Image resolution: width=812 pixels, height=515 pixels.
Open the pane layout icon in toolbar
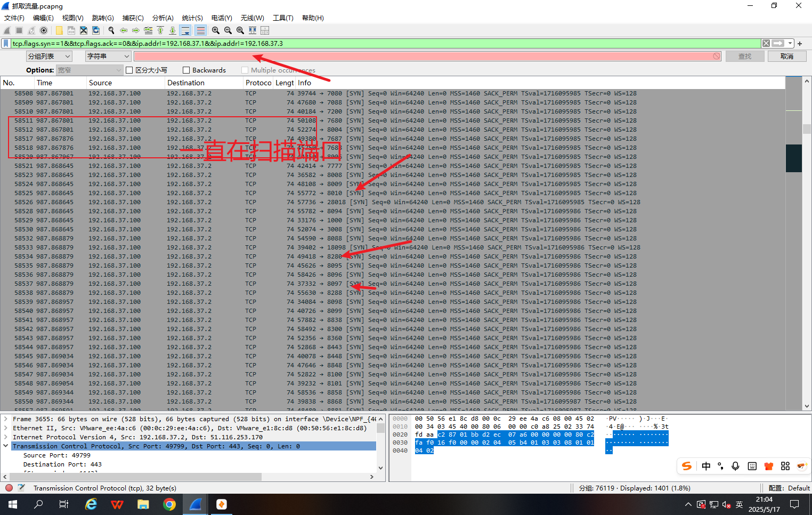click(x=265, y=30)
